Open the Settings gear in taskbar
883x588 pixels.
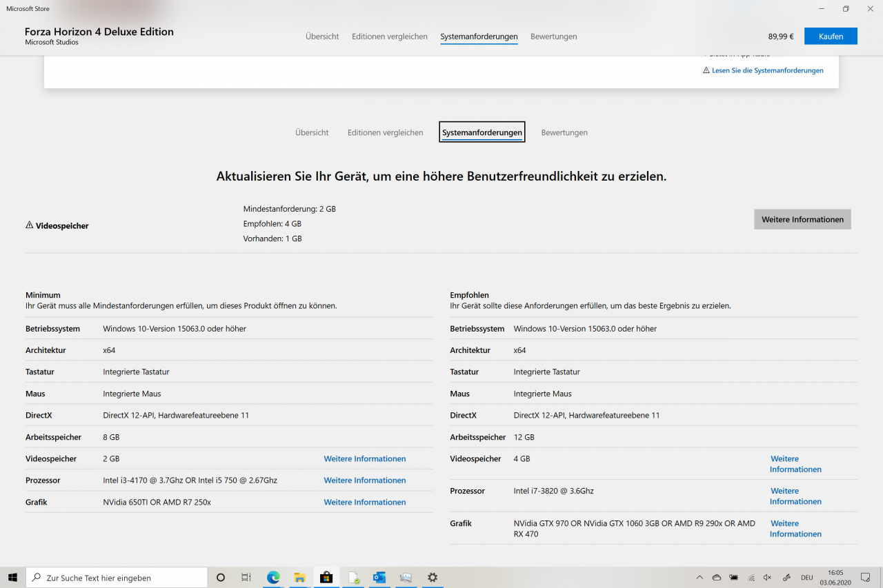click(x=433, y=578)
